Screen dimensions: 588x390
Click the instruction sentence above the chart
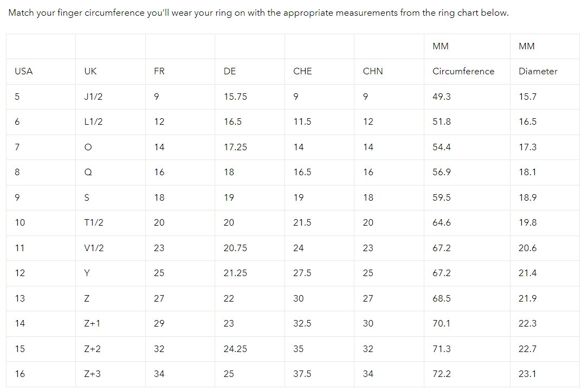[x=259, y=12]
